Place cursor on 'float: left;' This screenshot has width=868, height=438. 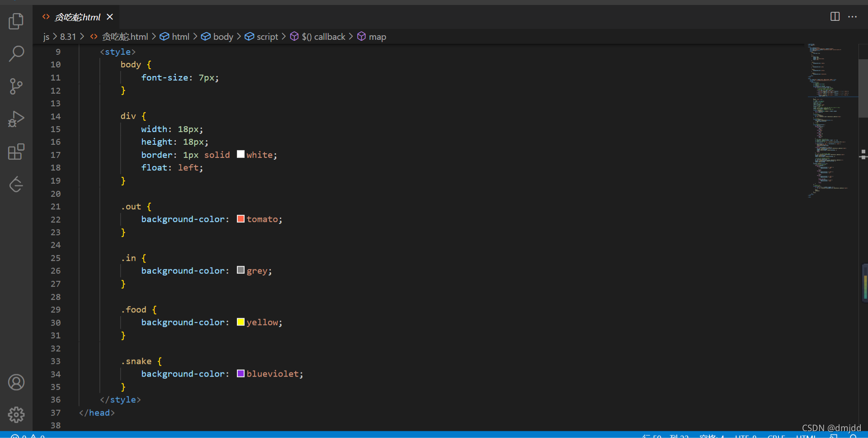[172, 167]
